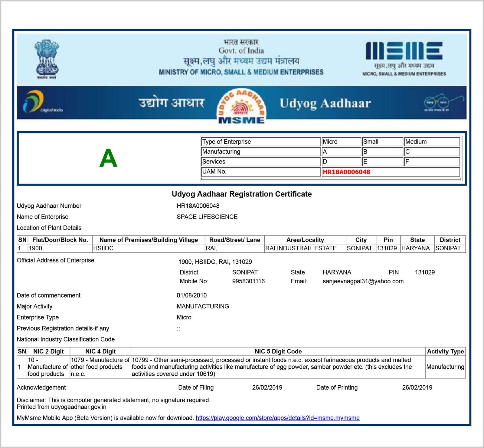This screenshot has width=484, height=448.
Task: Click 'Manufacturing' in the Activity Type column
Action: click(445, 367)
